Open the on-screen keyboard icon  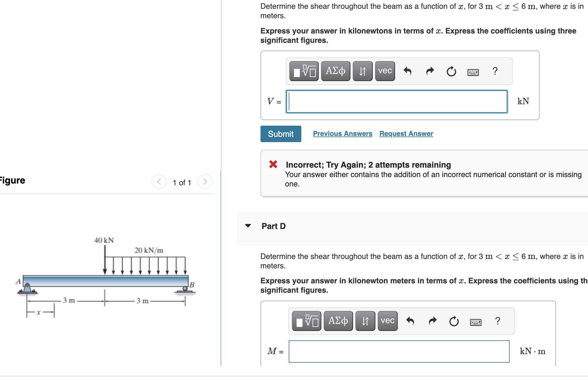tap(473, 71)
